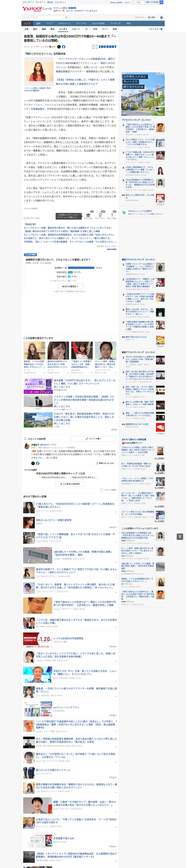Toggle the コメント非表示 checkbox
Screen dimensions: 186x868
(x=102, y=490)
